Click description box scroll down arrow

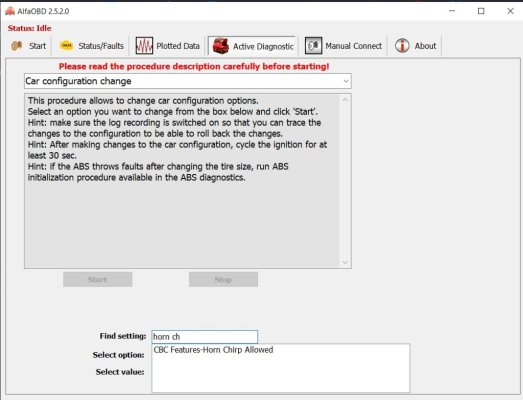point(345,263)
